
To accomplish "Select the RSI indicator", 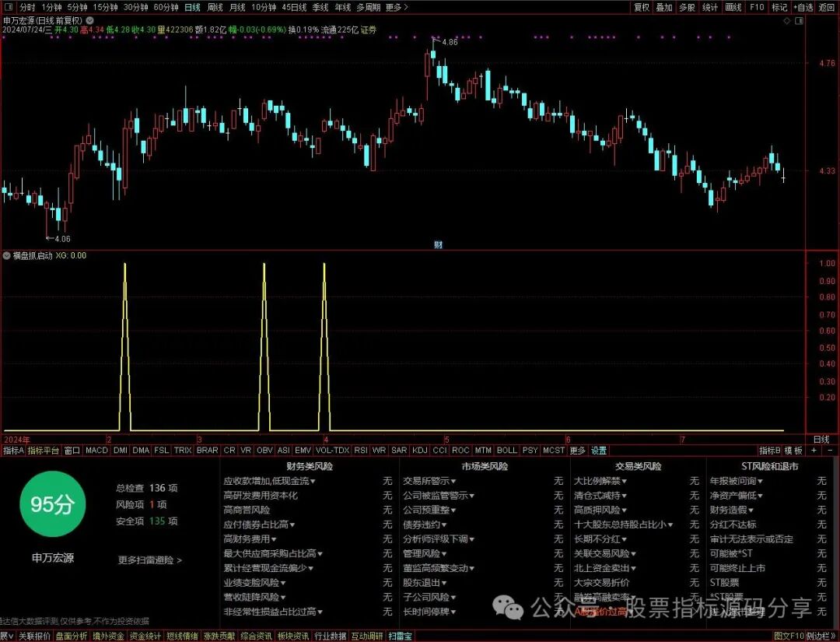I will [x=361, y=451].
